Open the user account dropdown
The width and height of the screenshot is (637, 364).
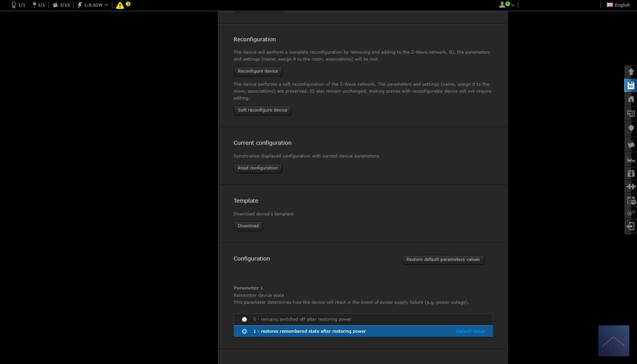click(506, 5)
